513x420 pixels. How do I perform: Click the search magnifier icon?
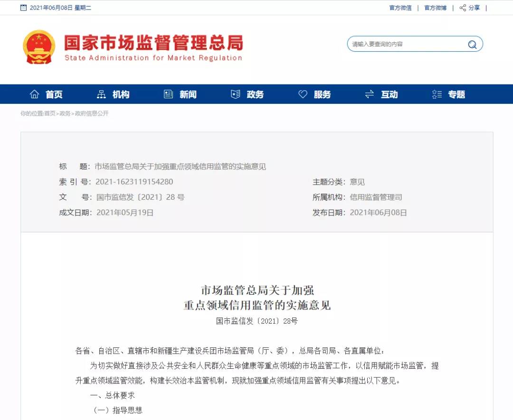click(472, 45)
